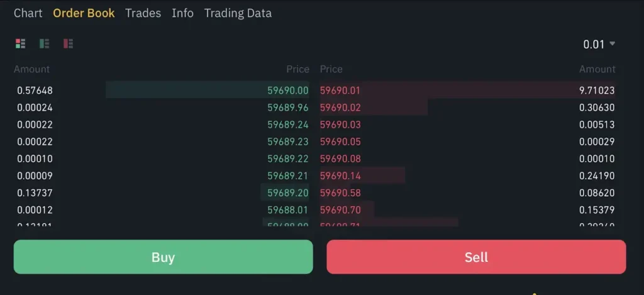Select ask price 59690.01
This screenshot has width=644, height=295.
[x=340, y=91]
